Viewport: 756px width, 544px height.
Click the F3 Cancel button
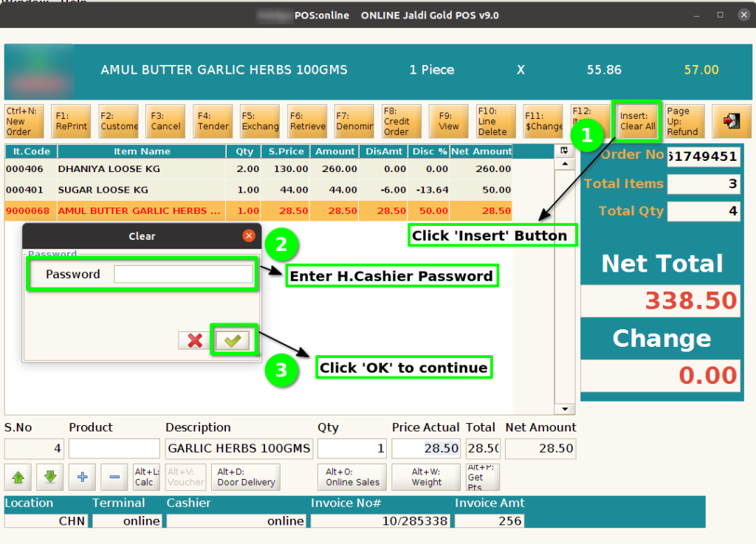[165, 122]
